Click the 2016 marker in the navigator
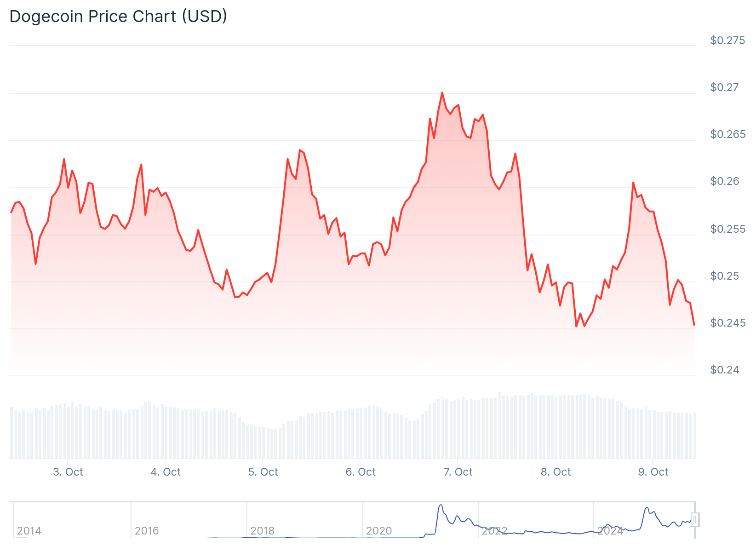 coord(147,531)
